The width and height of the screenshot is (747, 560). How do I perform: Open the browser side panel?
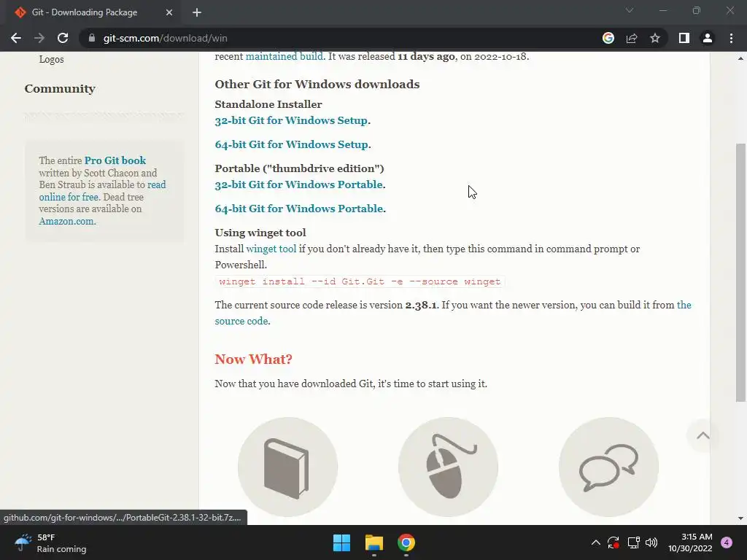[684, 38]
